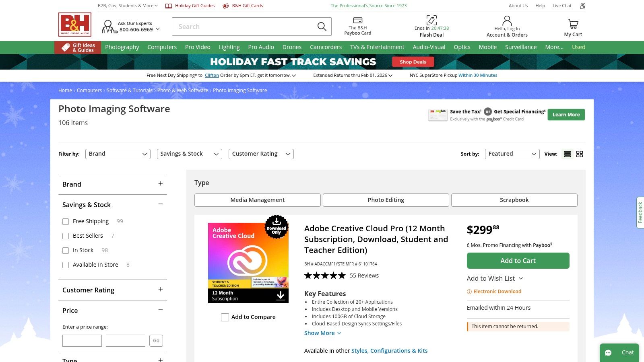The image size is (644, 362).
Task: Click the accessibility icon in top bar
Action: point(582,6)
